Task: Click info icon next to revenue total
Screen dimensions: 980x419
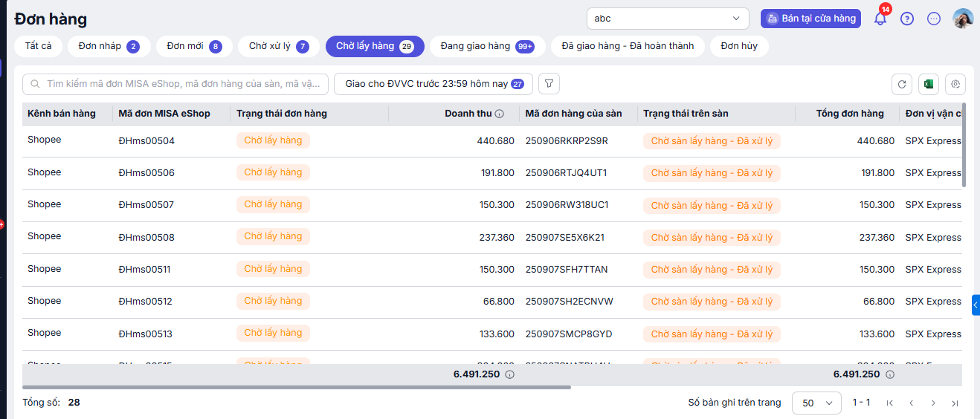Action: [x=509, y=374]
